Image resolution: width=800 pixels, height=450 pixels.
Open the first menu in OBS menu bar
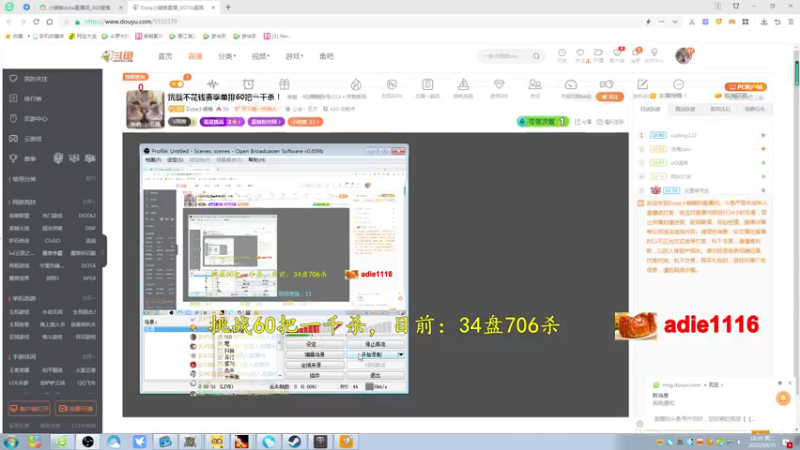click(x=153, y=160)
